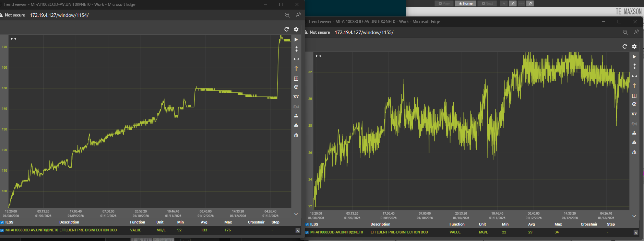Screen dimensions: 644x241
Task: Toggle the IESS checkbox in COD window
Action: (x=2, y=222)
